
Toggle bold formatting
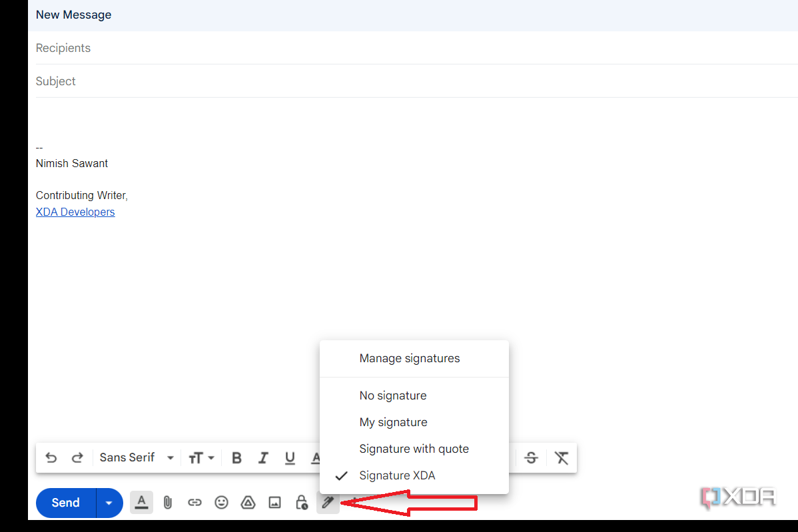pos(236,457)
